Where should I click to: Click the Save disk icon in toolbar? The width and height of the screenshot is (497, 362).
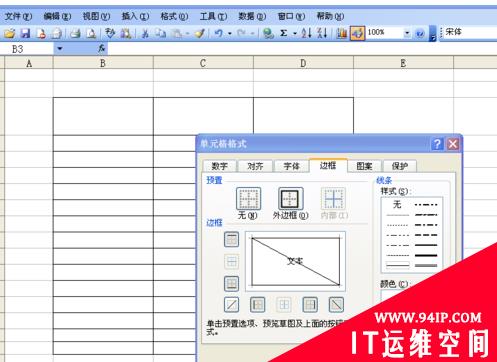[x=25, y=33]
